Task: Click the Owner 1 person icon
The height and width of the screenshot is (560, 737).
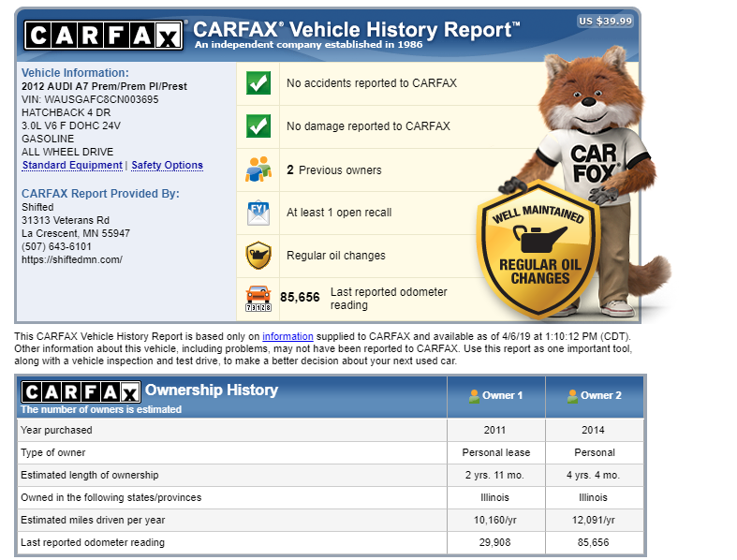Action: (474, 396)
